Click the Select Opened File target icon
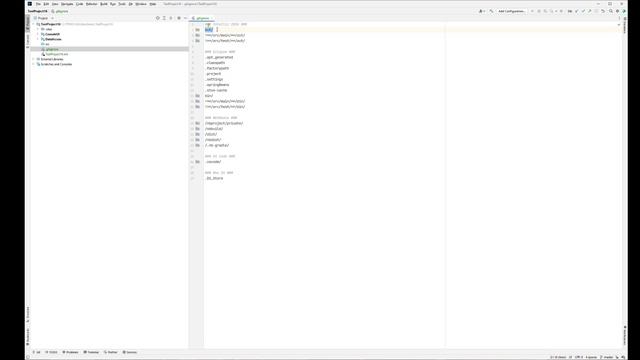This screenshot has height=360, width=640. 158,18
